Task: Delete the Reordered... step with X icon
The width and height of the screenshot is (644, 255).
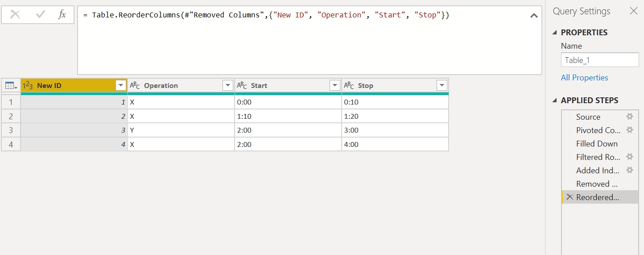Action: click(570, 197)
